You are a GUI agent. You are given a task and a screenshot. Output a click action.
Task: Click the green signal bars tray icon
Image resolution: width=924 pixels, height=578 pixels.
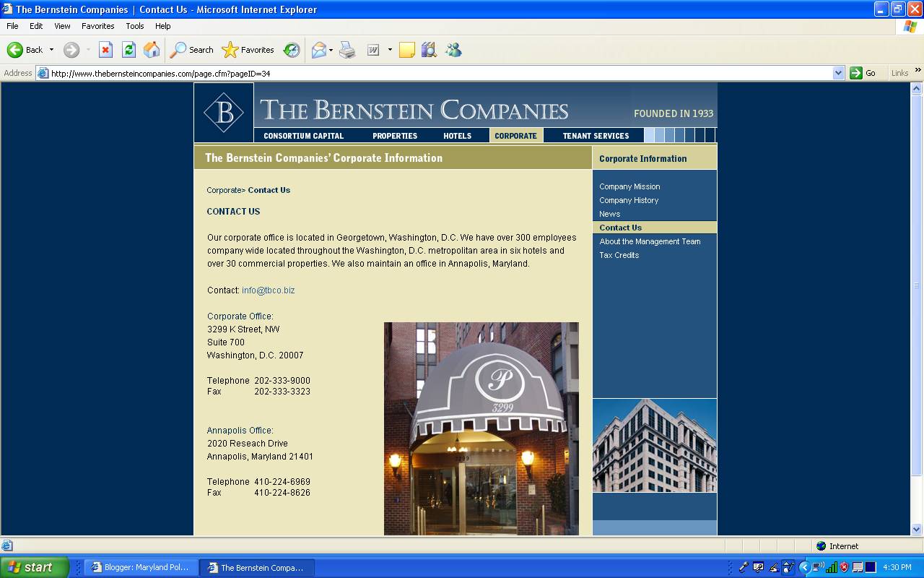click(x=832, y=567)
